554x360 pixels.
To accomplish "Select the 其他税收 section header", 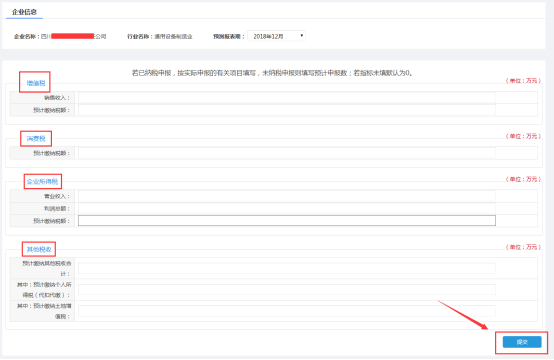I will point(39,249).
